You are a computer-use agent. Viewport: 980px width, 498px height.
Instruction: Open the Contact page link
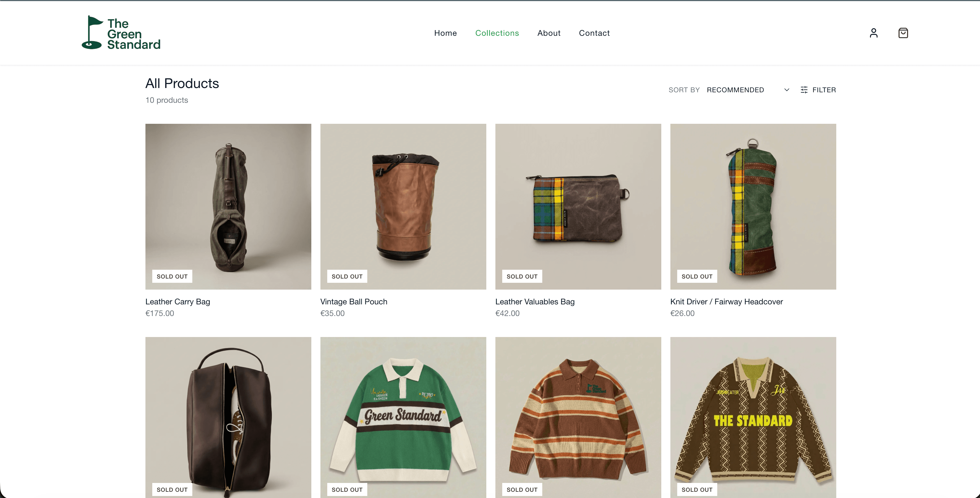pyautogui.click(x=594, y=33)
